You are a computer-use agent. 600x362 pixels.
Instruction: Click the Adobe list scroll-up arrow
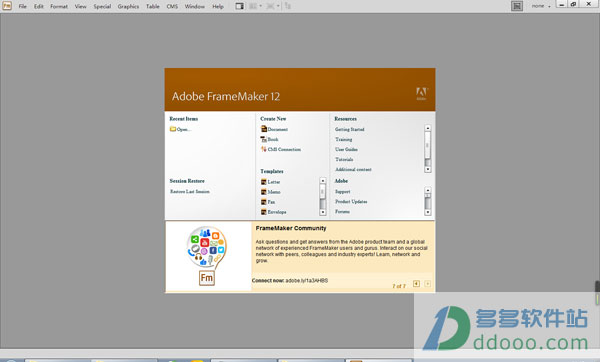coord(427,190)
